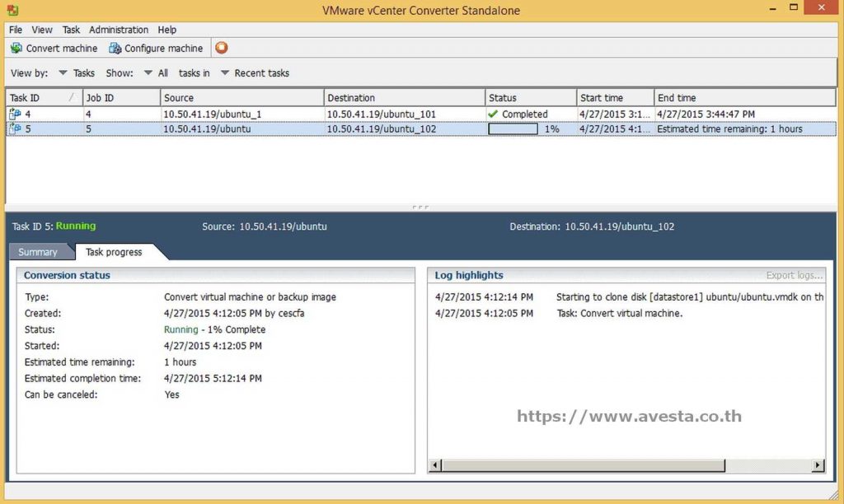Select source cell 10.50.41.19/ubuntu_1
This screenshot has width=844, height=504.
(x=212, y=114)
